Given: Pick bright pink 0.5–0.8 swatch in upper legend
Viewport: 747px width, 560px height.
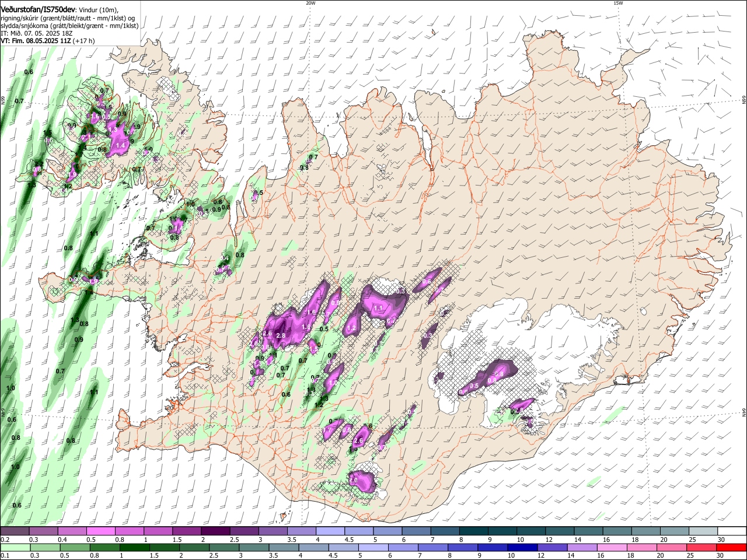Looking at the screenshot, I should click(100, 531).
